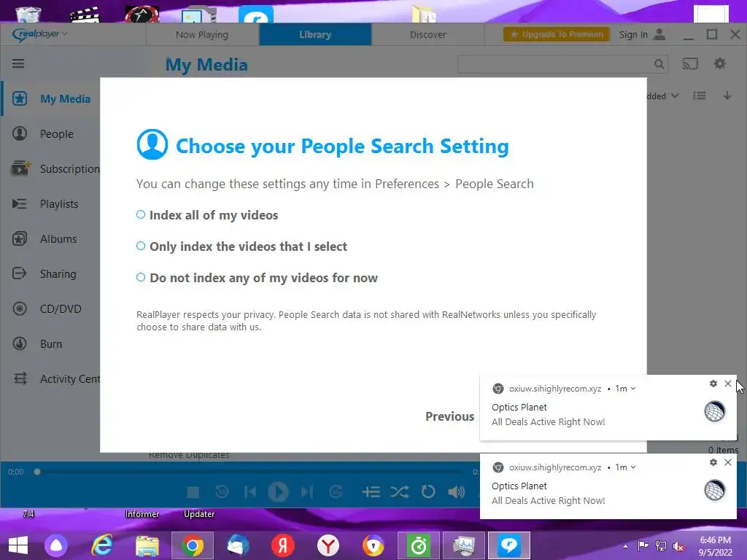Click the Sign In user profile icon
Screen dimensions: 747x560
(x=659, y=34)
